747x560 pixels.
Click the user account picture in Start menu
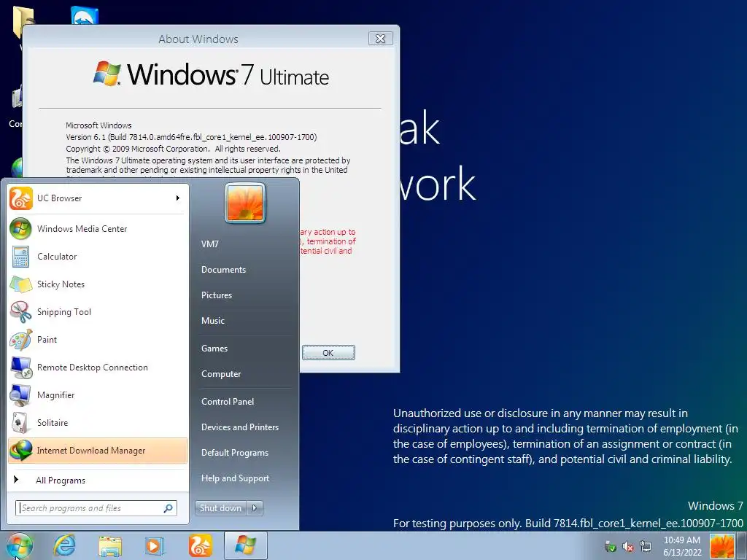click(x=245, y=203)
